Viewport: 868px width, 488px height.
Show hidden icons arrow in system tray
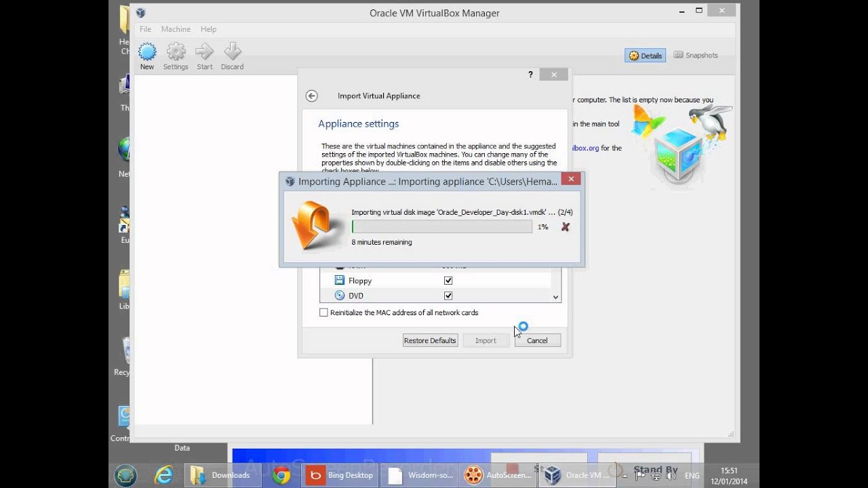pyautogui.click(x=625, y=476)
